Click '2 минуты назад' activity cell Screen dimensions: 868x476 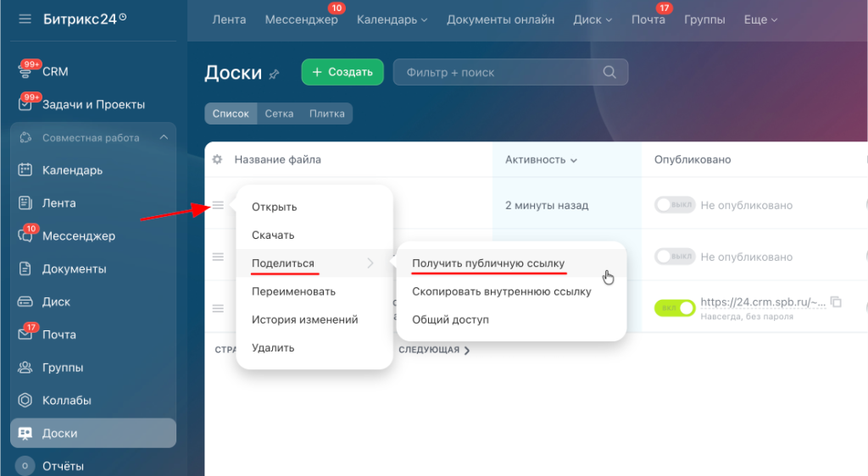[547, 205]
